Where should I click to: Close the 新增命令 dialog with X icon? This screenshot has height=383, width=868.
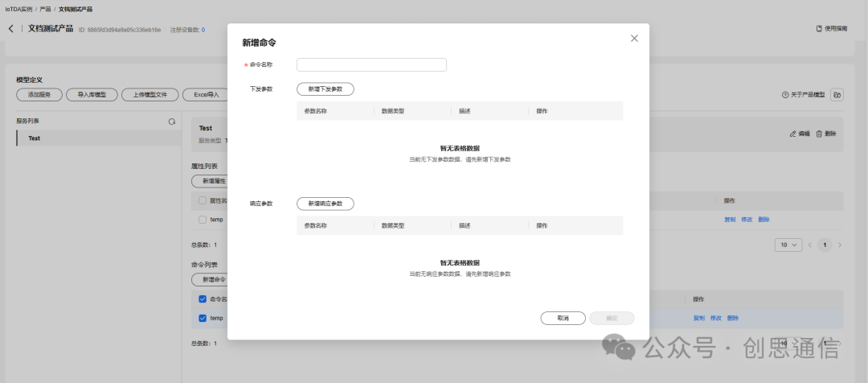click(x=634, y=39)
